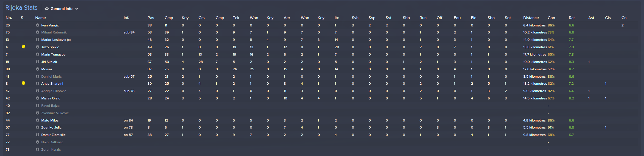
Task: Click Jozo Spikic's yellow card icon
Action: 23,47
